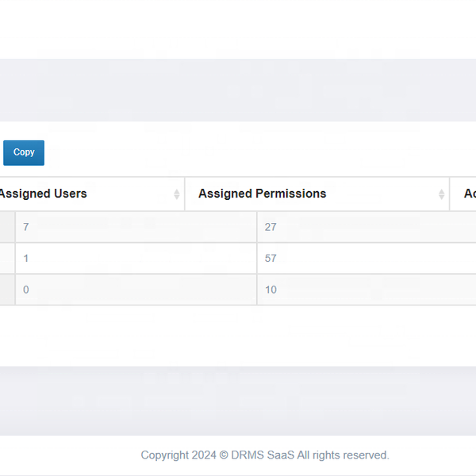Click gray left edge cell of first row
476x476 pixels.
tap(6, 227)
